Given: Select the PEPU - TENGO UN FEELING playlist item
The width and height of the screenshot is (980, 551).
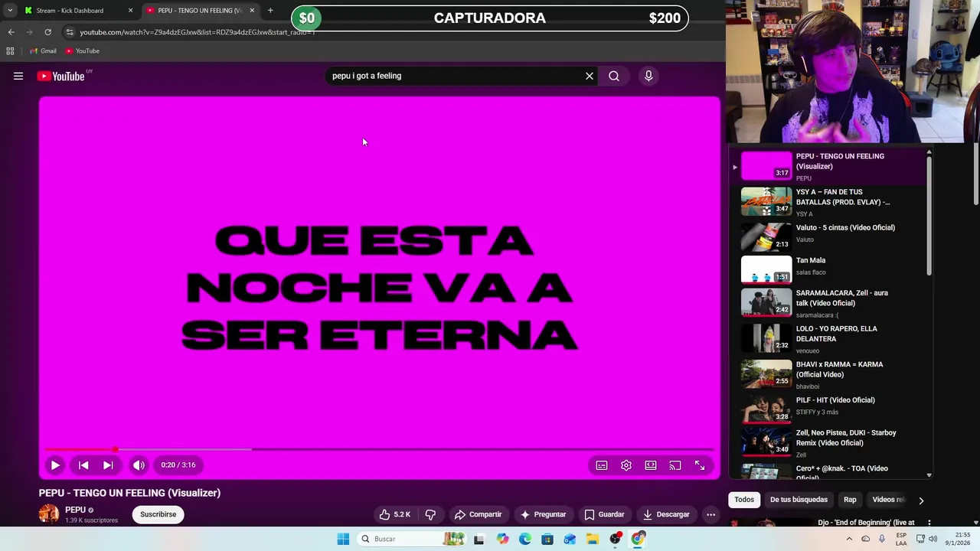Looking at the screenshot, I should pos(827,166).
